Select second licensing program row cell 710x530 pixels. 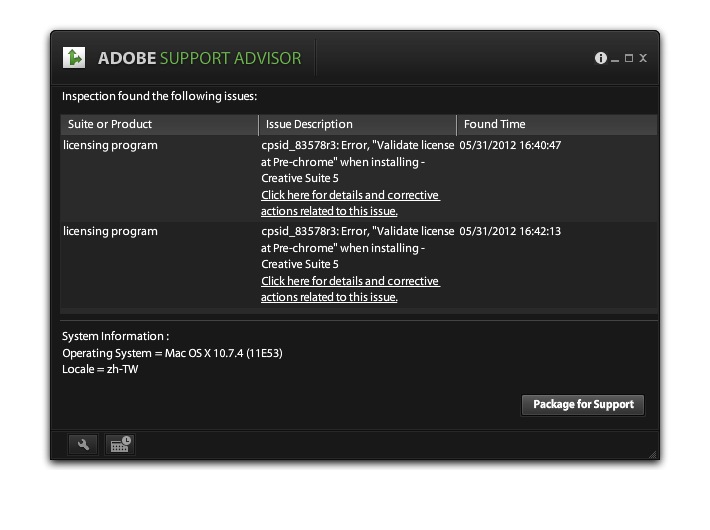tap(110, 231)
